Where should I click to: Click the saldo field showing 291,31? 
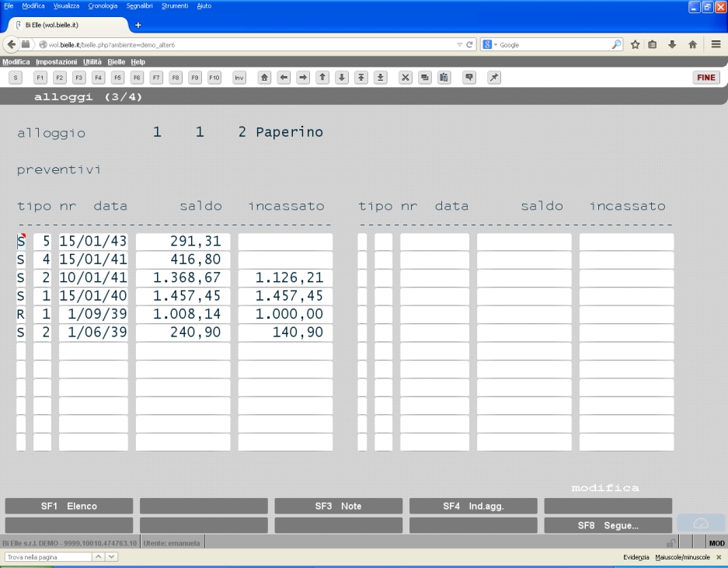coord(183,242)
